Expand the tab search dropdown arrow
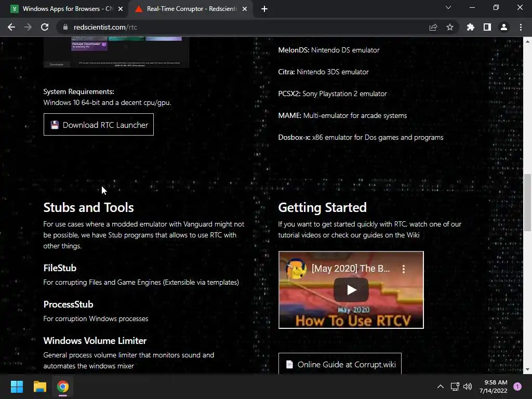 click(448, 7)
